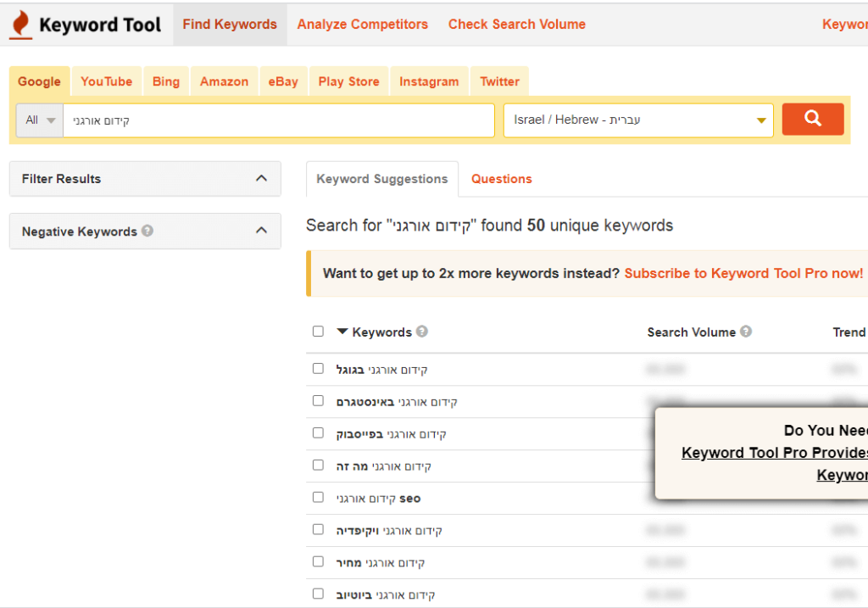
Task: Select the eBay platform tab
Action: point(283,81)
